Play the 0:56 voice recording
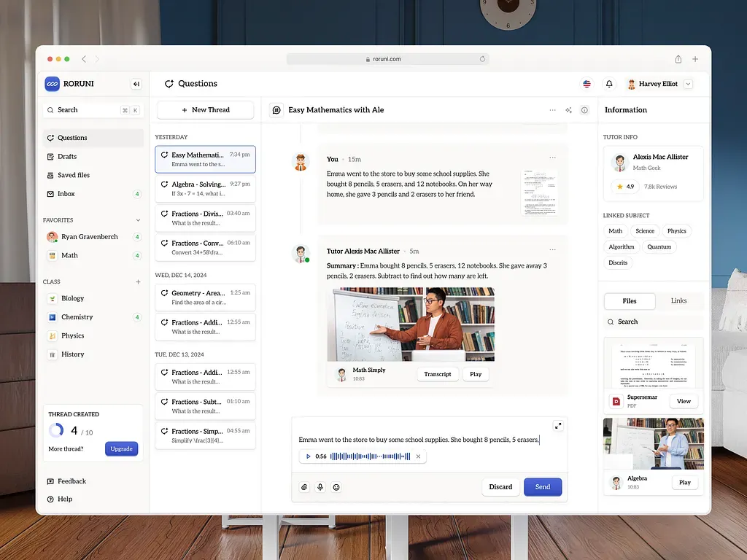 pyautogui.click(x=309, y=456)
